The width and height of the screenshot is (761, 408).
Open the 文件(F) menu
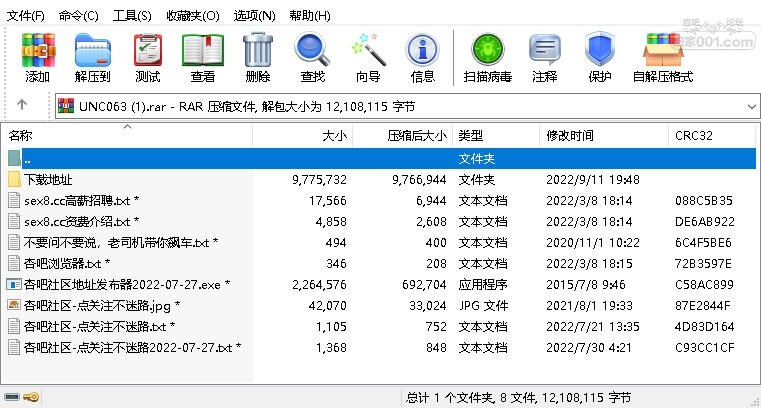(x=26, y=16)
